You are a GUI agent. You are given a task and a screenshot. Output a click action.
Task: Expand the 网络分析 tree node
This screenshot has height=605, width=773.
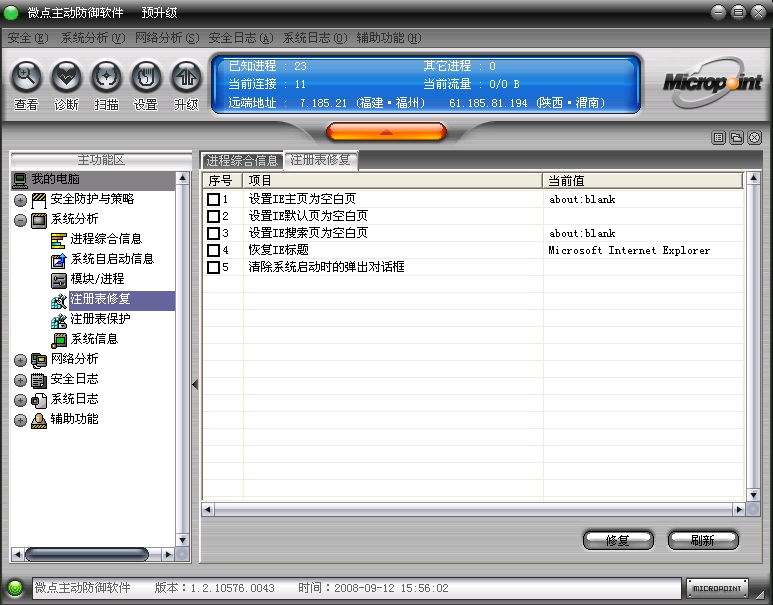(x=20, y=360)
